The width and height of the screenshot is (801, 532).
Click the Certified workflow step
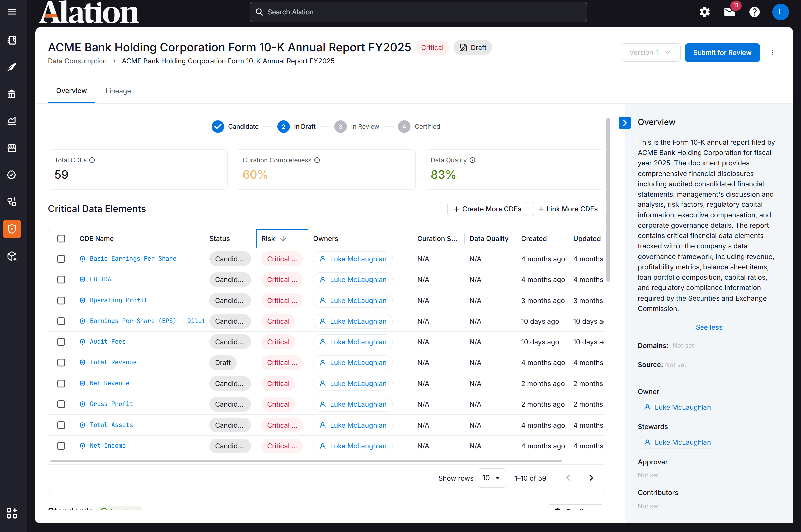(x=419, y=127)
